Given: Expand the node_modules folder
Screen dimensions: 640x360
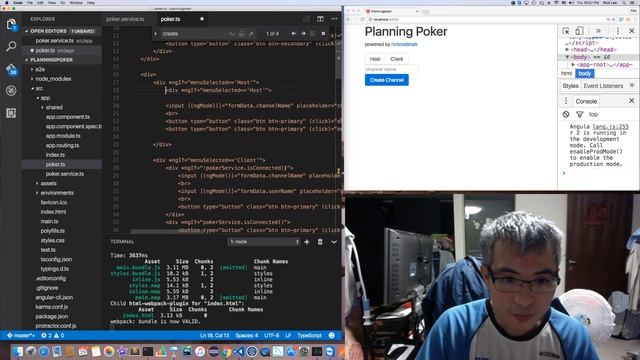Looking at the screenshot, I should [x=32, y=79].
